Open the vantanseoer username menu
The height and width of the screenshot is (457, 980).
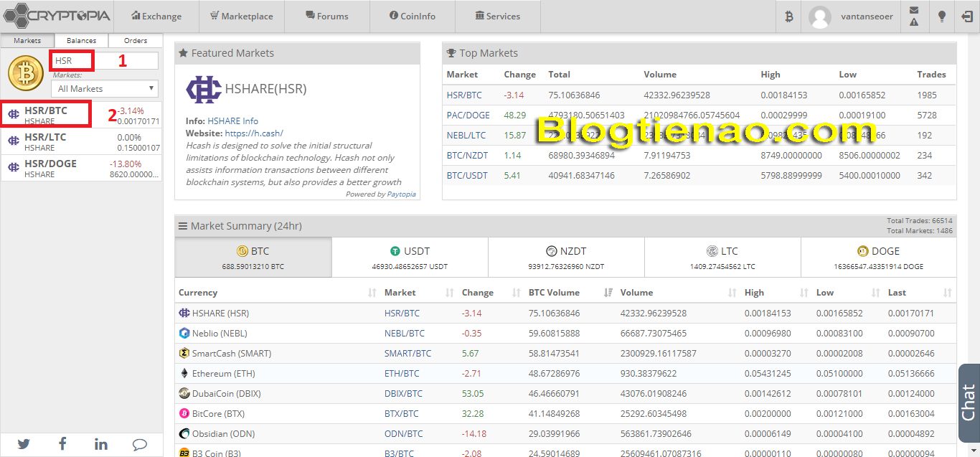(x=867, y=17)
